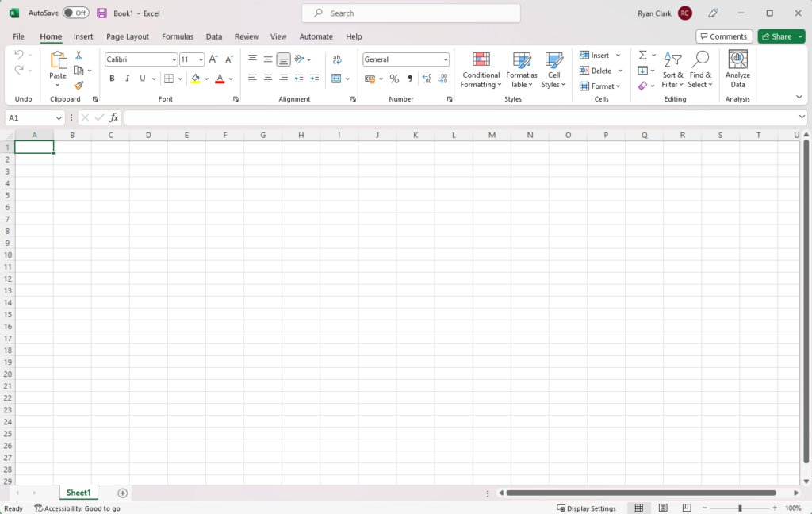The image size is (812, 514).
Task: Toggle Bottom Align
Action: tap(283, 59)
